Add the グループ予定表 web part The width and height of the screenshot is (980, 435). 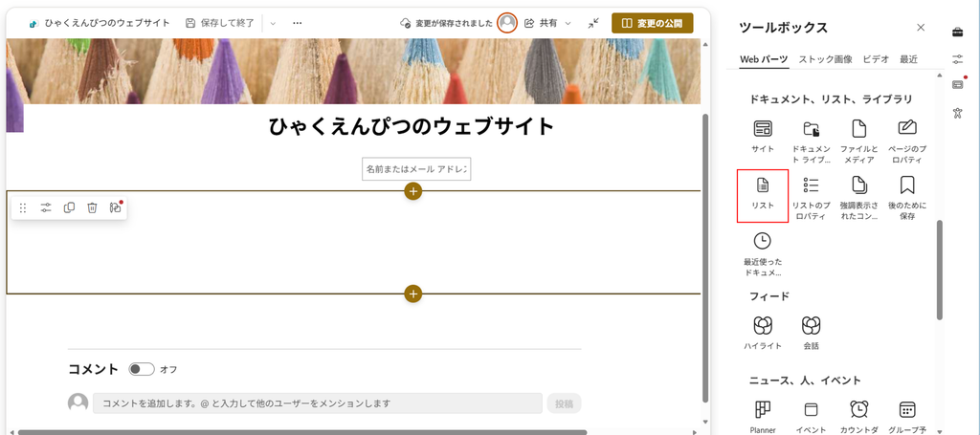907,416
